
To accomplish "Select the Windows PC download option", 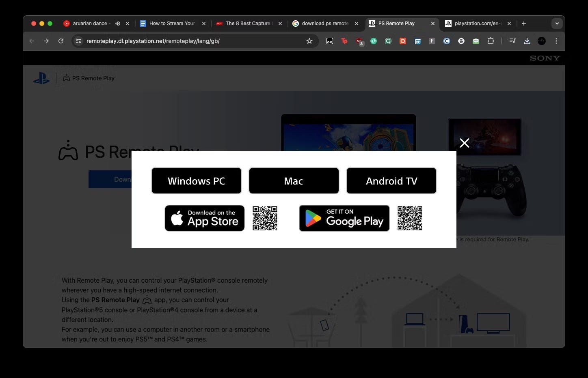I will [196, 181].
